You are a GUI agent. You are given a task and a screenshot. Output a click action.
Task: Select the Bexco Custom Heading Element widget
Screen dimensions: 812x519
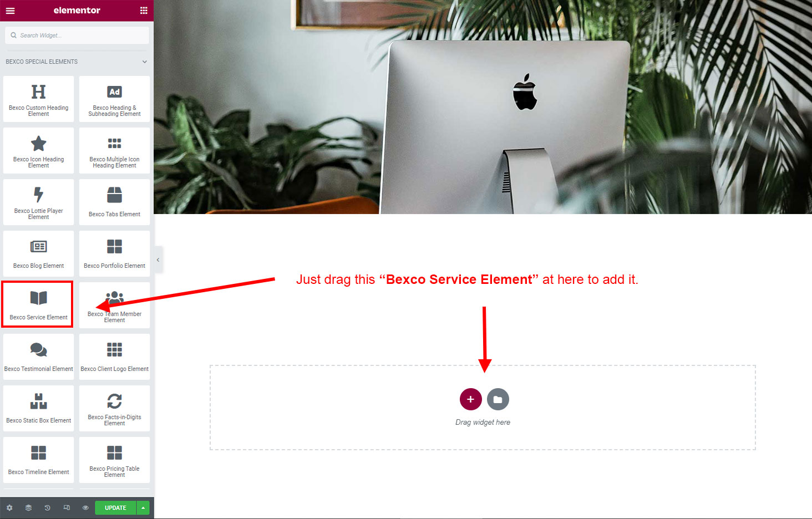tap(38, 99)
